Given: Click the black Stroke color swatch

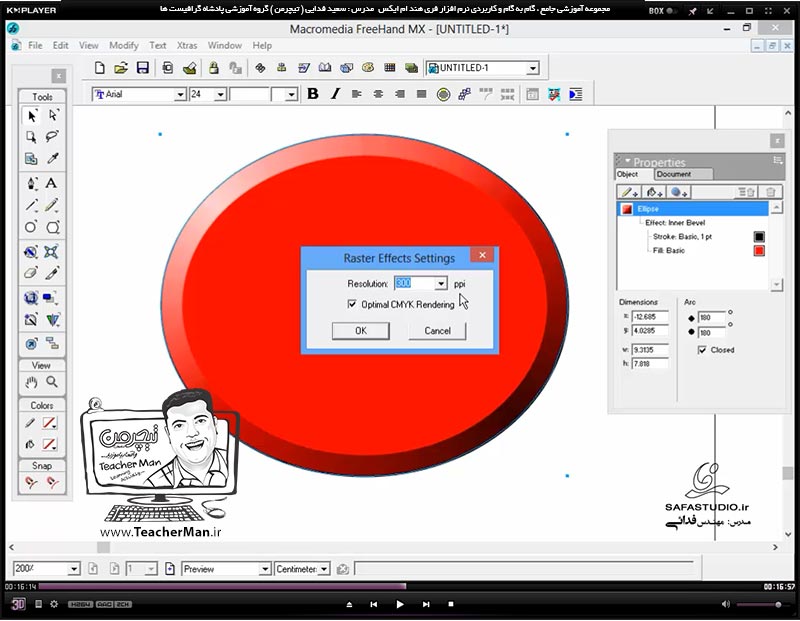Looking at the screenshot, I should (x=759, y=237).
